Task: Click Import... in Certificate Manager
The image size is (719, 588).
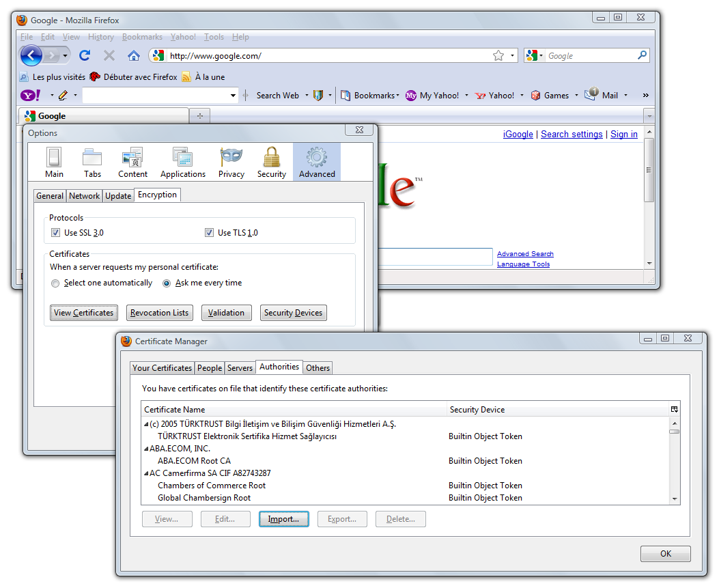Action: 283,519
